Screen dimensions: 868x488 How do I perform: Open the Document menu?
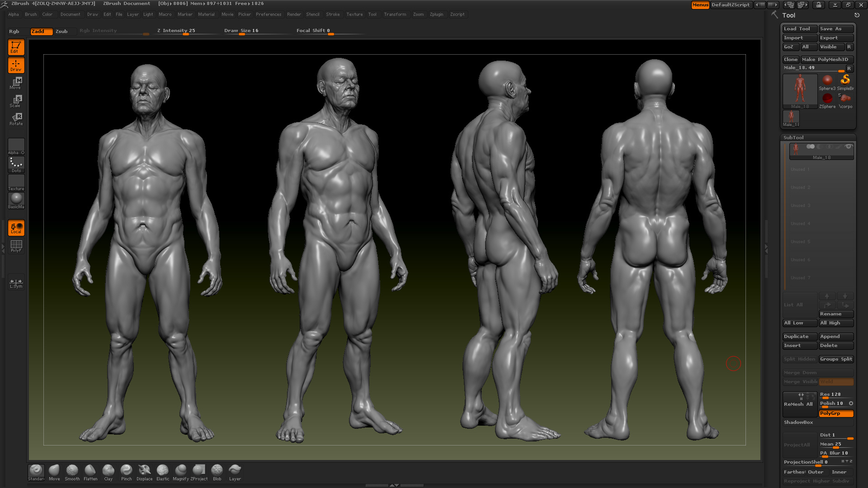pyautogui.click(x=70, y=14)
